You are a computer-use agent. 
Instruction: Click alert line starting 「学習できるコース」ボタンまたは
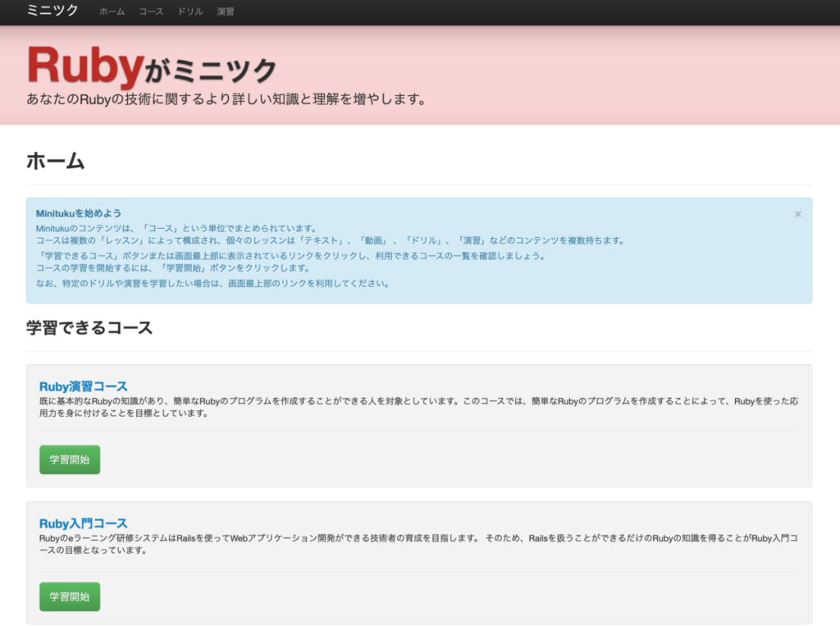point(291,256)
